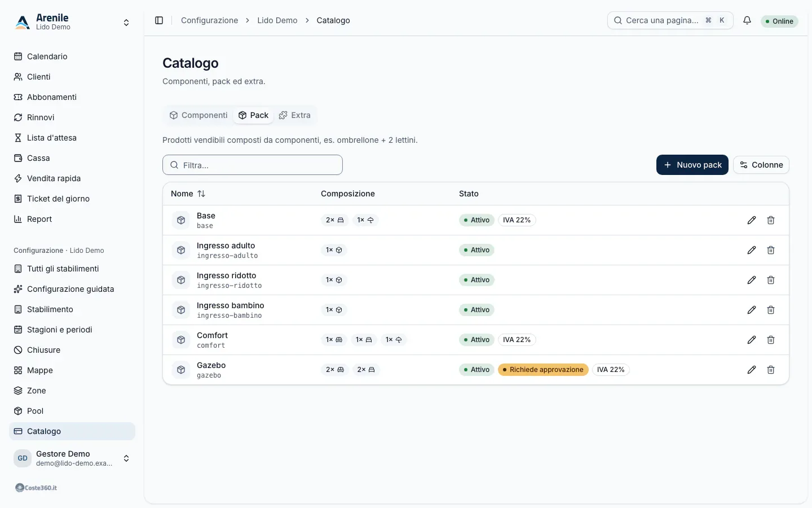Viewport: 812px width, 508px height.
Task: Click the Nuovo pack button
Action: [x=692, y=165]
